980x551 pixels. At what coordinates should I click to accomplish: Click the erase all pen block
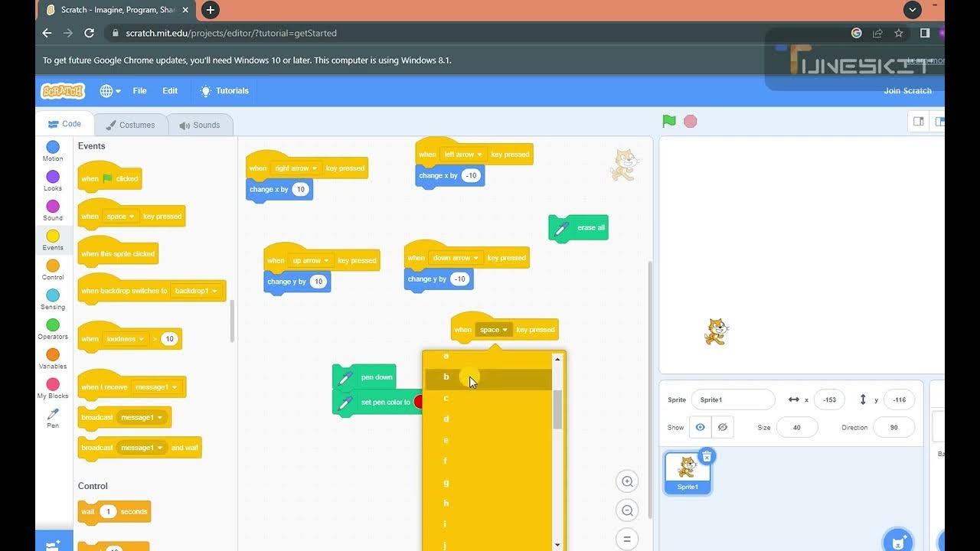pos(579,228)
